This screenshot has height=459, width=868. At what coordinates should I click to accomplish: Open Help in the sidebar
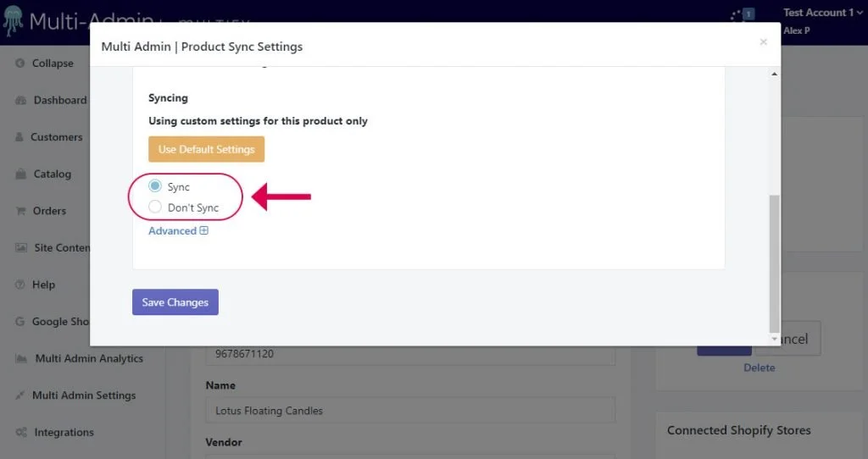[36, 285]
